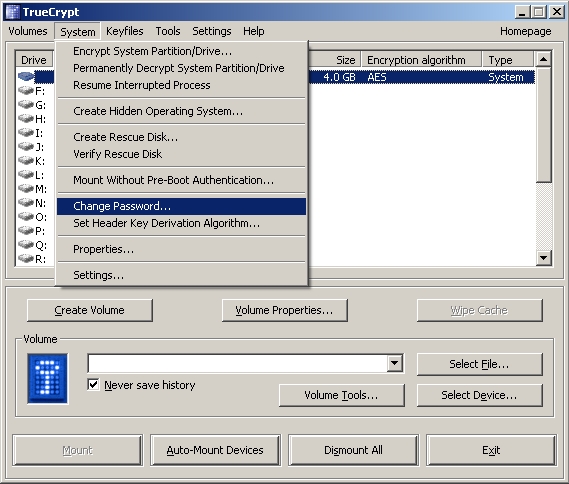Open the Keyfiles menu

124,31
